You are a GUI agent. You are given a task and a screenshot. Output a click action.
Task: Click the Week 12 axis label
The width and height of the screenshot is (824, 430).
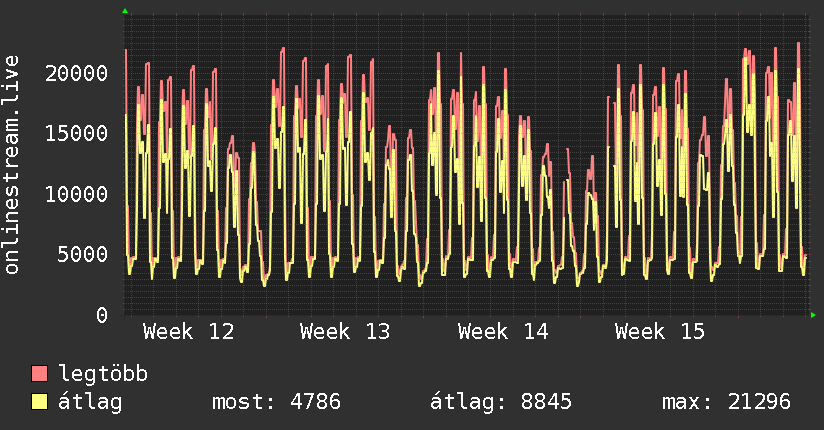coord(188,332)
